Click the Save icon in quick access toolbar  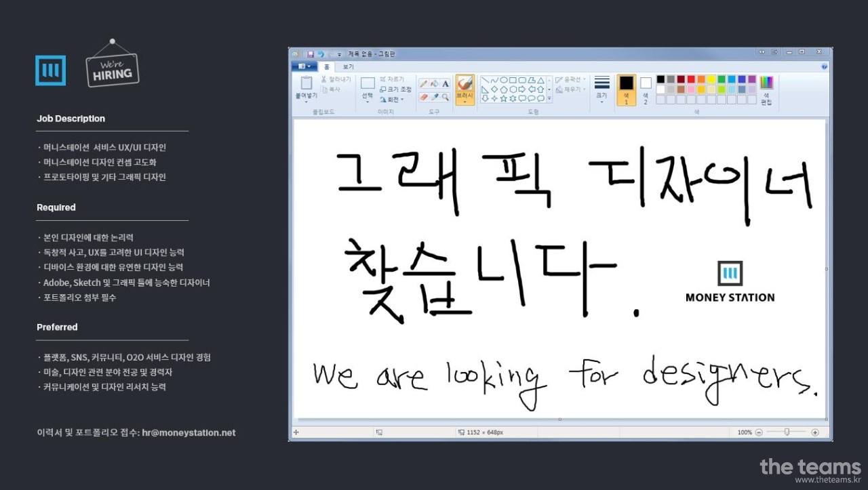point(311,54)
